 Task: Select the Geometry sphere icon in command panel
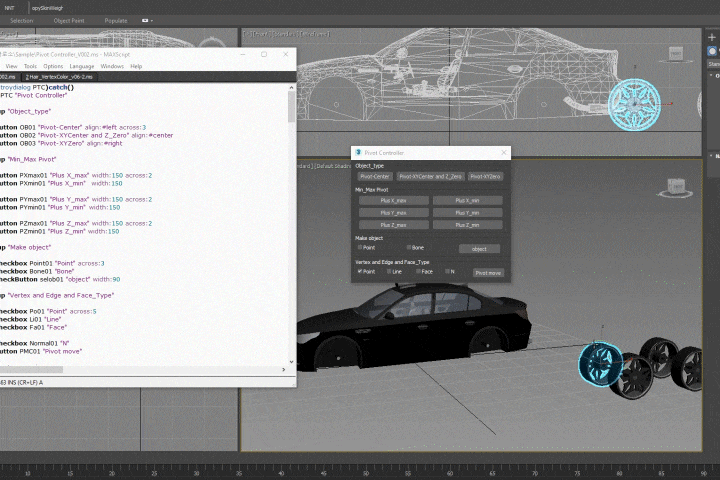[x=712, y=51]
